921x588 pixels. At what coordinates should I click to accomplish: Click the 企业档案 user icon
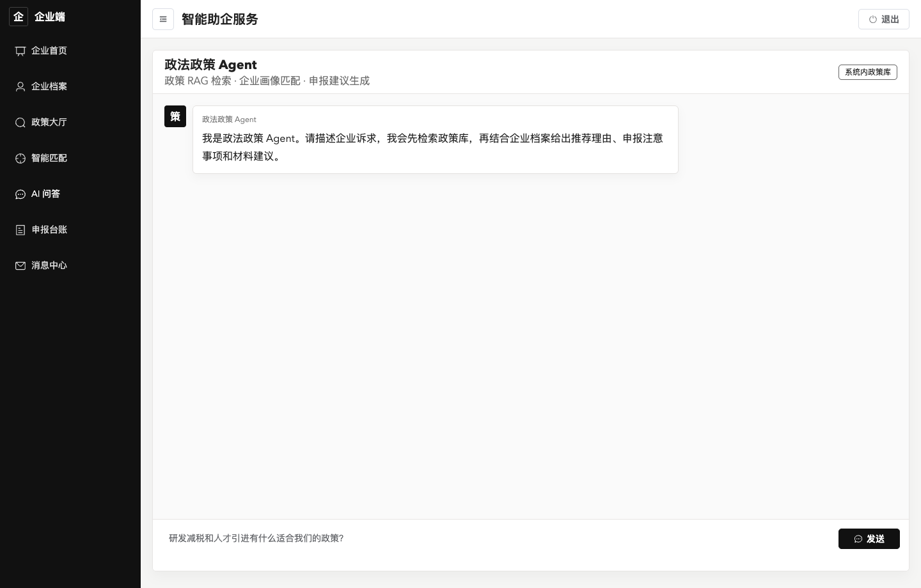click(x=20, y=87)
